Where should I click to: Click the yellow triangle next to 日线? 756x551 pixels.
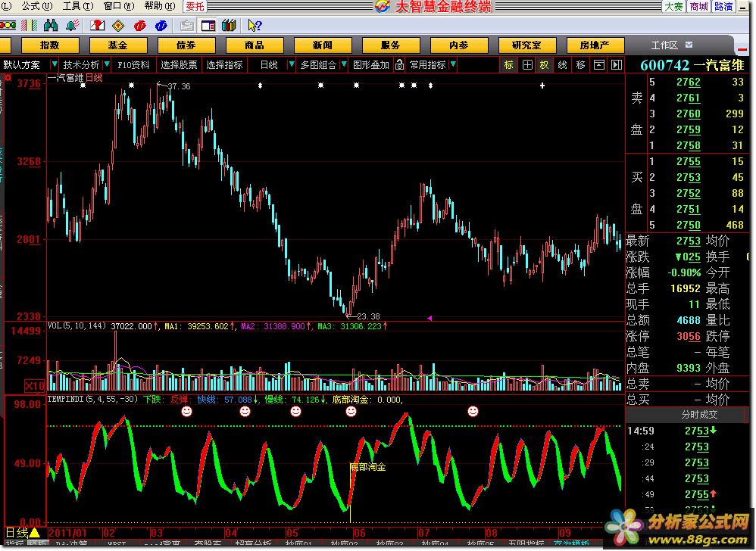(x=35, y=533)
